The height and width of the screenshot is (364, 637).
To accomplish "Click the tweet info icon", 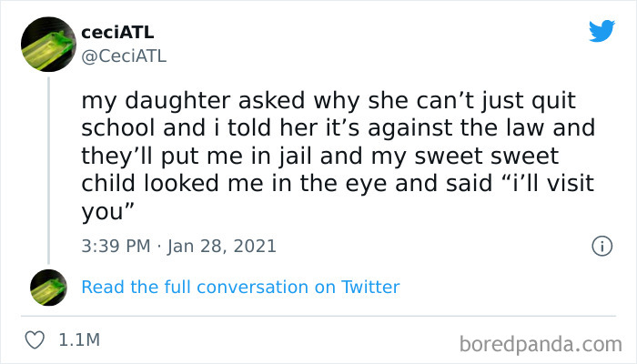I will (601, 246).
